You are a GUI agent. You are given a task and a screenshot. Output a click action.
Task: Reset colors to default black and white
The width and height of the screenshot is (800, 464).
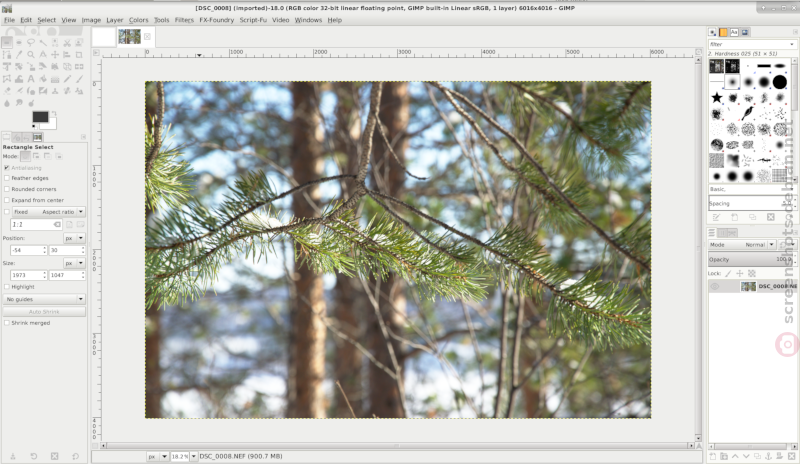tap(35, 127)
